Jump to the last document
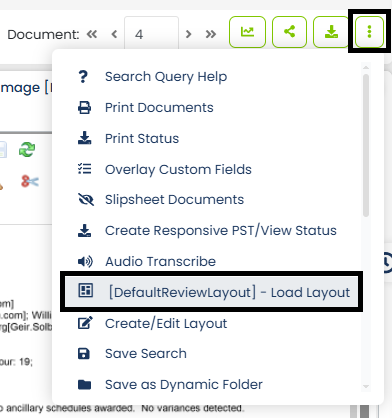Screen dimensions: 392x418 coord(211,34)
